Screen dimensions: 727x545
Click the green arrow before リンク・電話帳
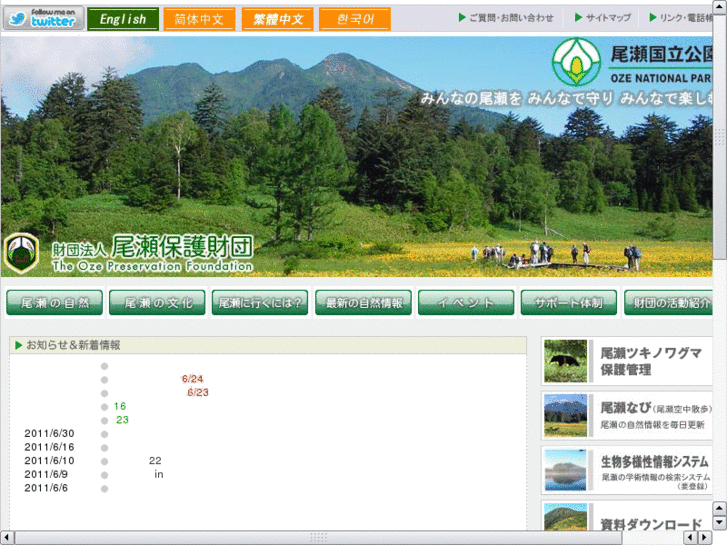(653, 18)
